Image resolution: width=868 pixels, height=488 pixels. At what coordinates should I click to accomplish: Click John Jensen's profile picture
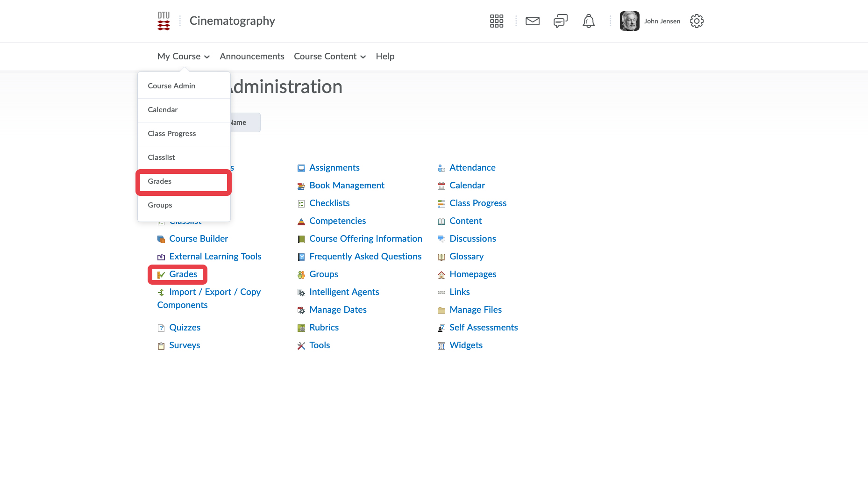629,21
